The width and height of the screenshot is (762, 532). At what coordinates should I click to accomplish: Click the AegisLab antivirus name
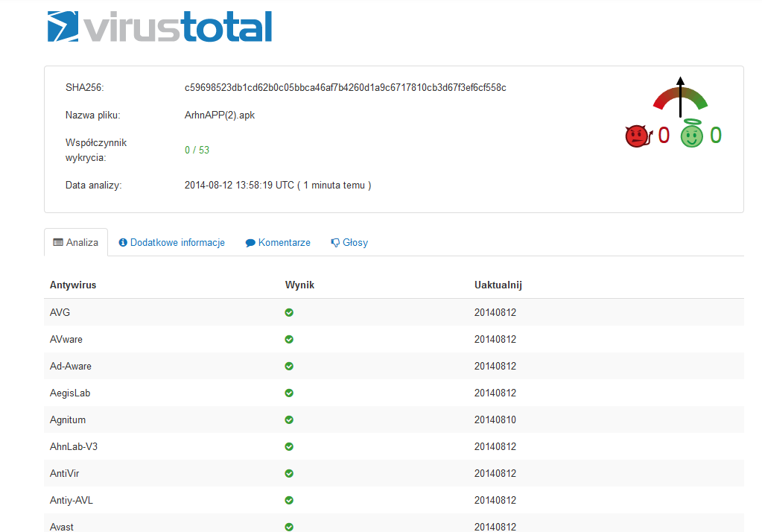pos(70,393)
